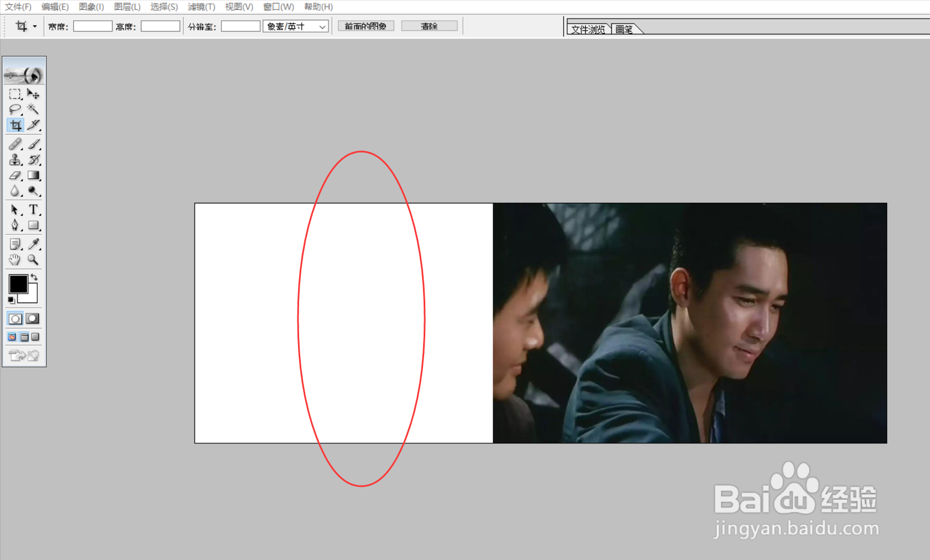Select the Brush tool

(x=33, y=144)
